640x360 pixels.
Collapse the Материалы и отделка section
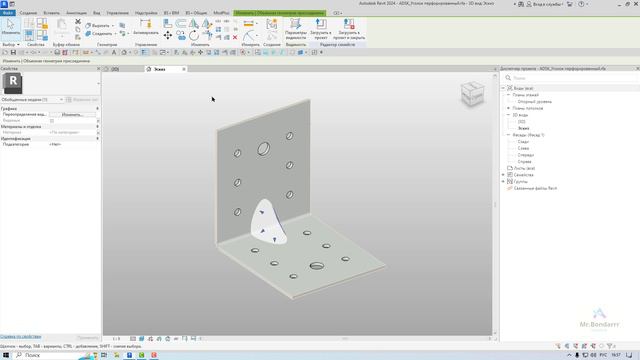97,127
